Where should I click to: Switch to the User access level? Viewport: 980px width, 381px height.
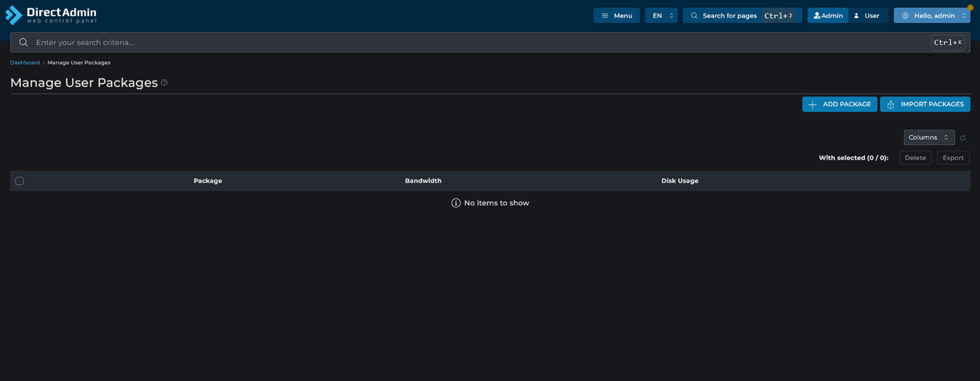click(868, 15)
